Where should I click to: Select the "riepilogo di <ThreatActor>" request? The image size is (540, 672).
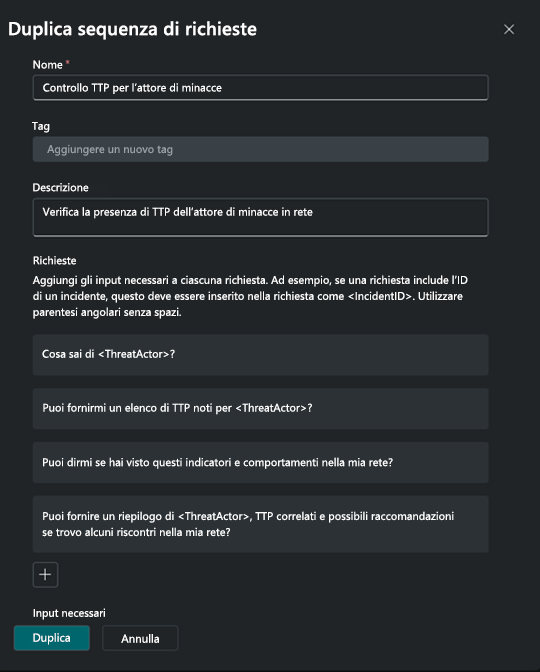point(261,524)
